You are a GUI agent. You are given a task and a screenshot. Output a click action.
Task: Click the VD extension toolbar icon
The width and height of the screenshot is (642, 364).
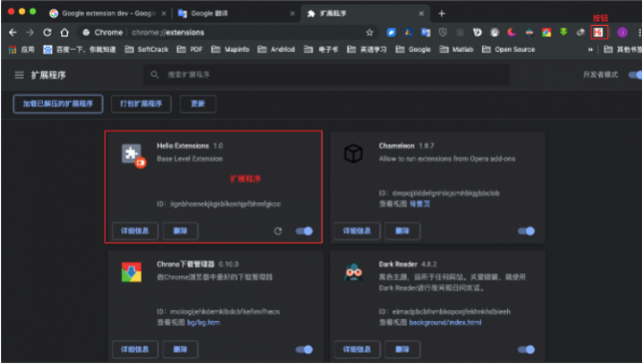[x=477, y=33]
